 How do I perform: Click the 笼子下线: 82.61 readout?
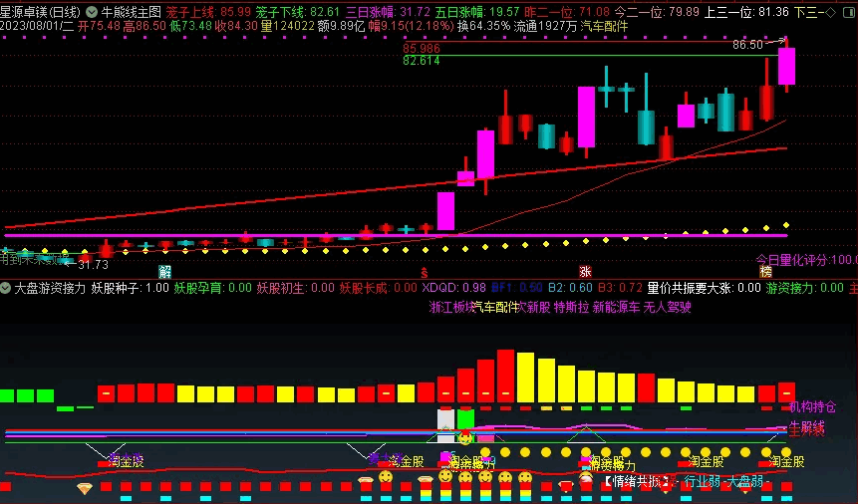click(x=298, y=12)
